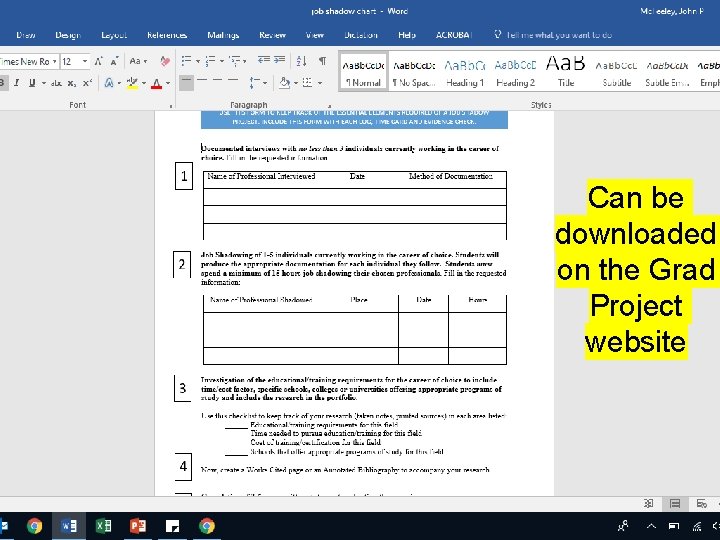The width and height of the screenshot is (720, 540).
Task: Click the Sort A-Z icon
Action: [x=302, y=61]
